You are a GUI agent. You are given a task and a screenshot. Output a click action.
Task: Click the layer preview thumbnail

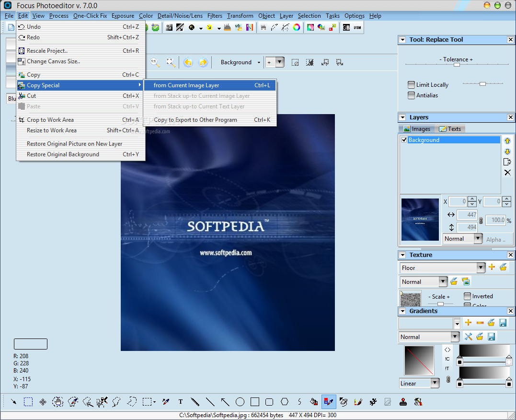(420, 220)
